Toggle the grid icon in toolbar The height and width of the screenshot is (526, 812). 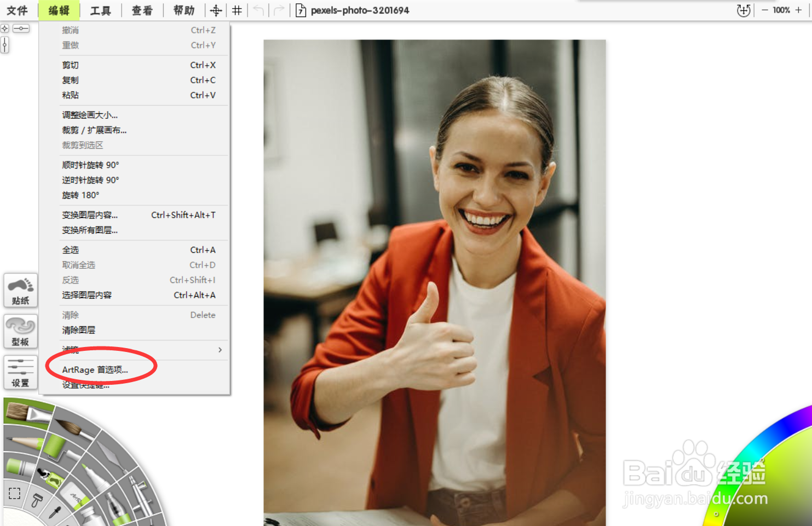coord(237,10)
